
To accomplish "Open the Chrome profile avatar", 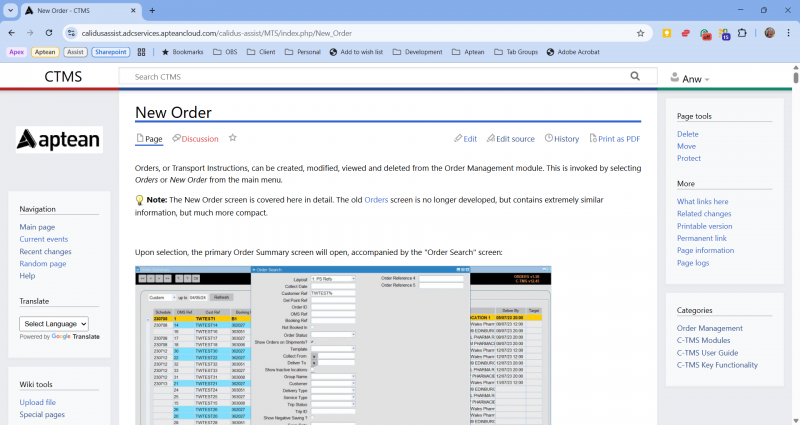I will click(x=769, y=33).
